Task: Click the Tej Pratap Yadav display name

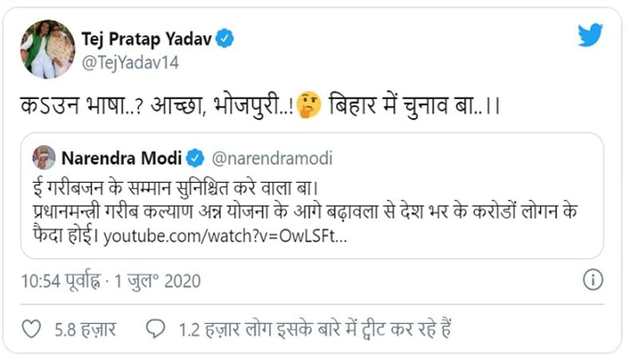Action: point(146,39)
